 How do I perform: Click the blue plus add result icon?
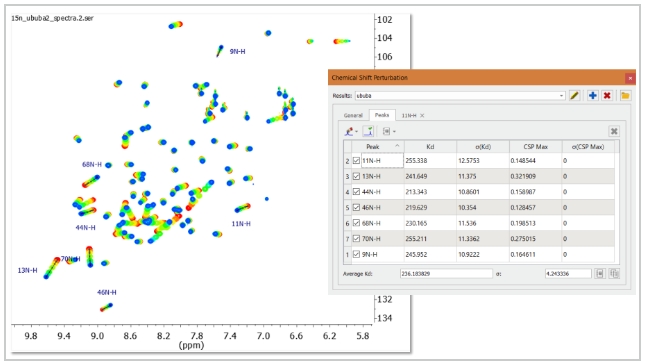click(593, 96)
